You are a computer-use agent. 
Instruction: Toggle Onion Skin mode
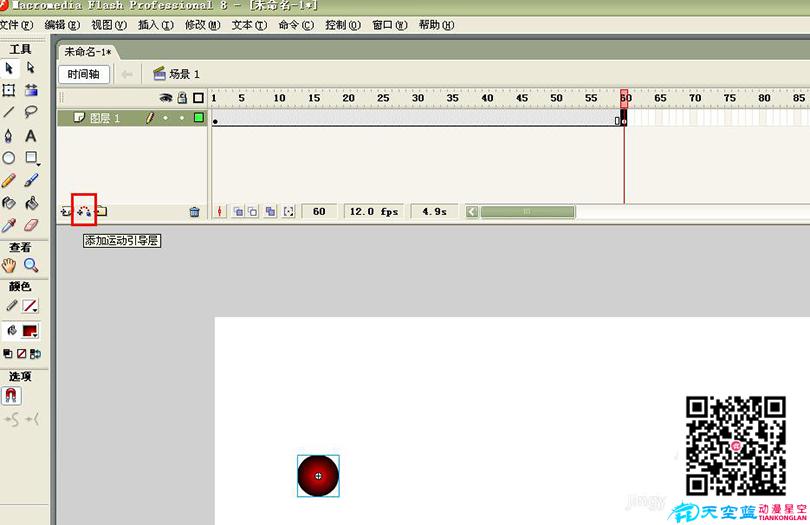(238, 211)
